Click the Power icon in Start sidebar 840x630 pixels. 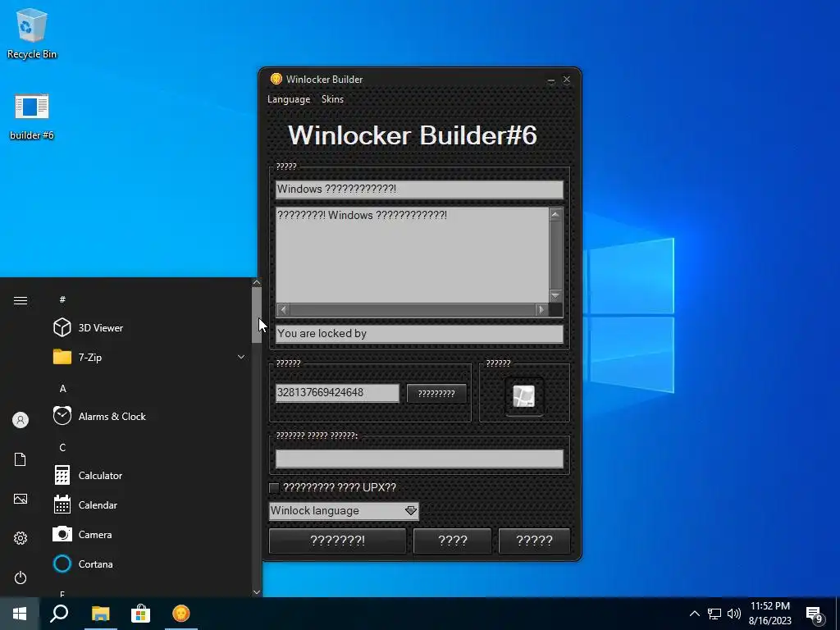pos(21,577)
